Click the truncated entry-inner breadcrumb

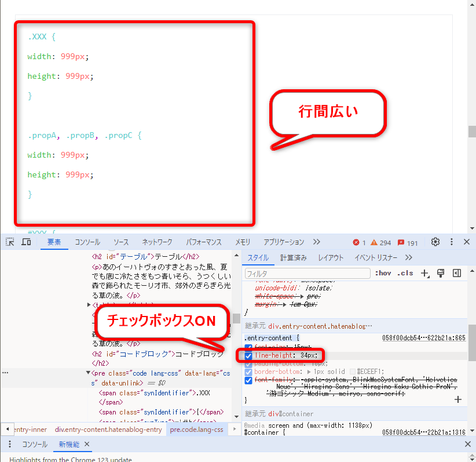click(x=30, y=430)
